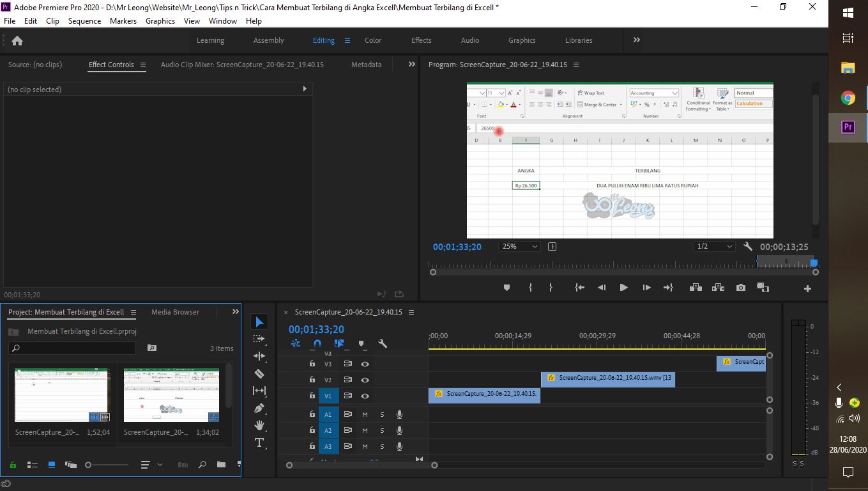Switch to Media Browser tab
The image size is (868, 491).
[x=175, y=312]
